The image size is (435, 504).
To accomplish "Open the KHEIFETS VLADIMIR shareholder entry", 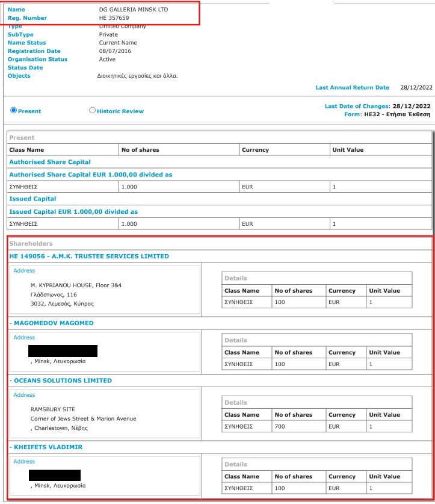I will [48, 447].
